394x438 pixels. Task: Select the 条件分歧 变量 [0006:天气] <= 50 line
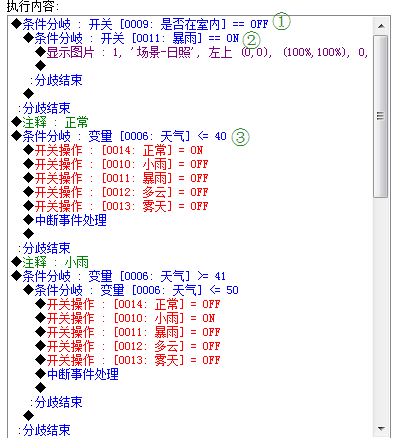click(x=131, y=290)
